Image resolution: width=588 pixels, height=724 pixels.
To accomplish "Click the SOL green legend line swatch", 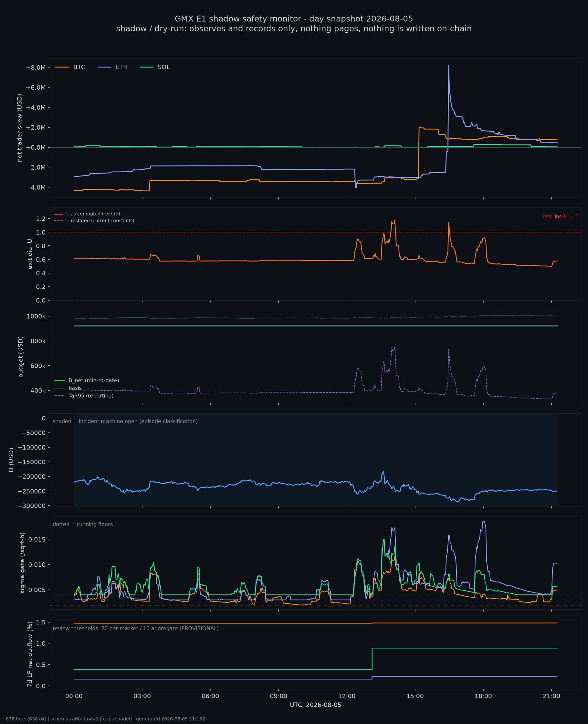I will click(147, 67).
